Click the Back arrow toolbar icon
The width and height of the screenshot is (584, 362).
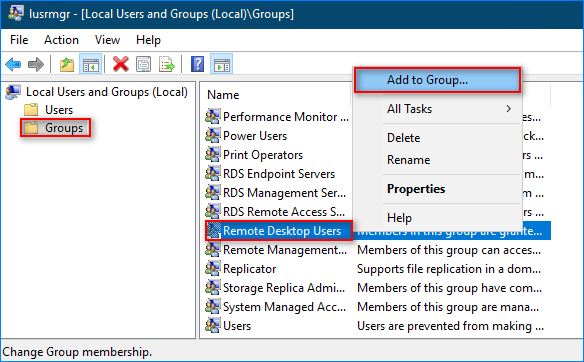coord(13,64)
